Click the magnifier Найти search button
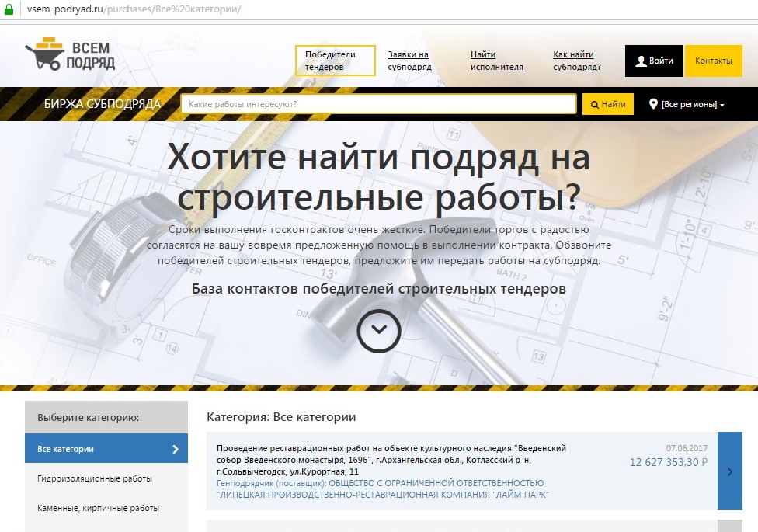 tap(607, 104)
